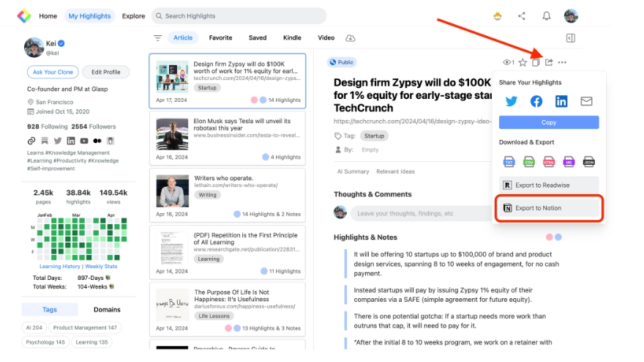This screenshot has width=644, height=362.
Task: Click the profile YouTube icon
Action: point(83,141)
